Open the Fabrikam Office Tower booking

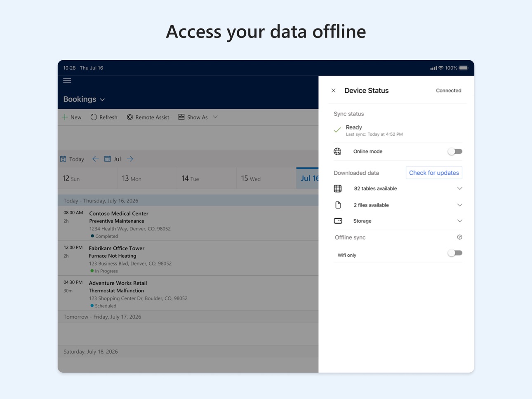188,258
